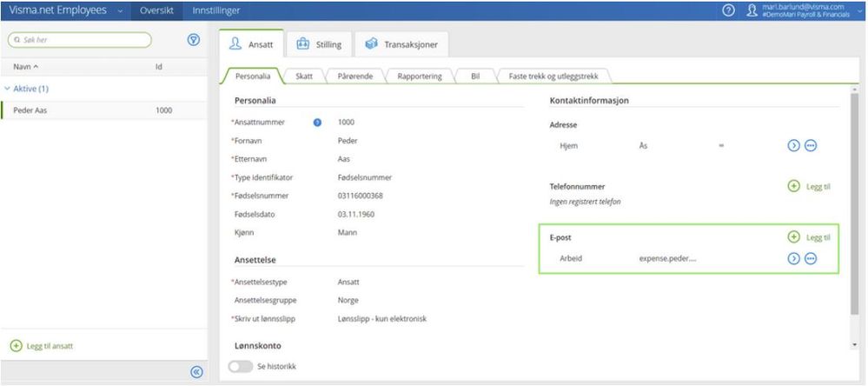Click the user profile avatar icon

point(752,10)
